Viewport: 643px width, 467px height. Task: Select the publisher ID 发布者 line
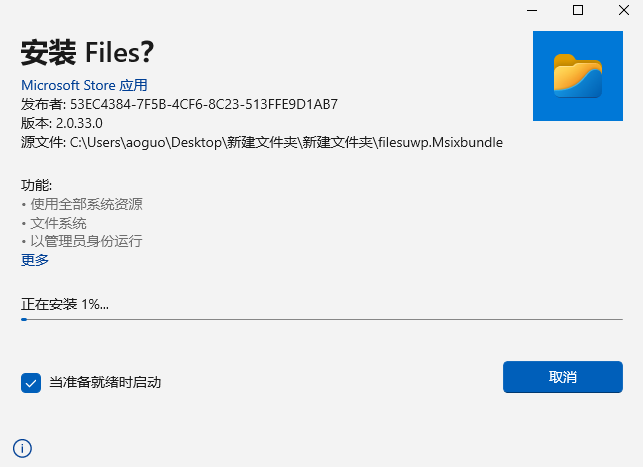point(179,104)
